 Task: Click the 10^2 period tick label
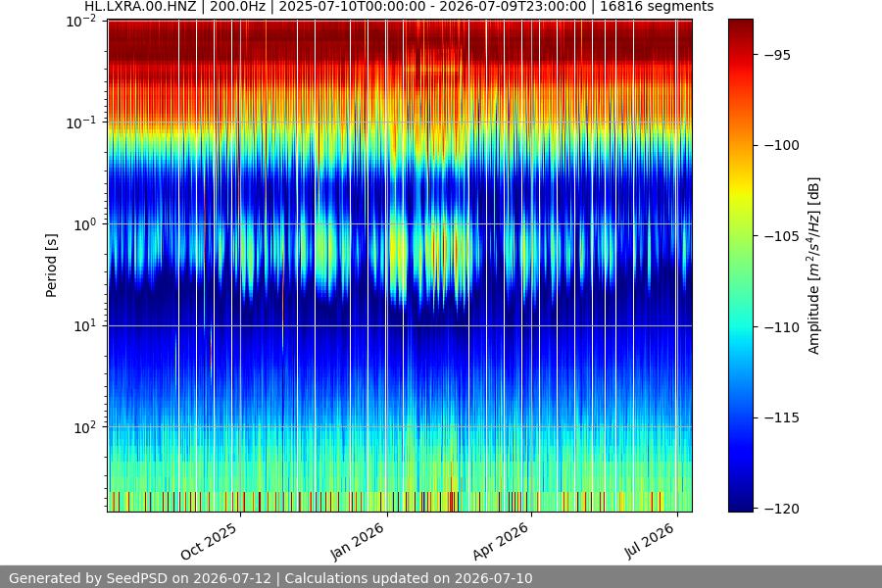pos(84,427)
